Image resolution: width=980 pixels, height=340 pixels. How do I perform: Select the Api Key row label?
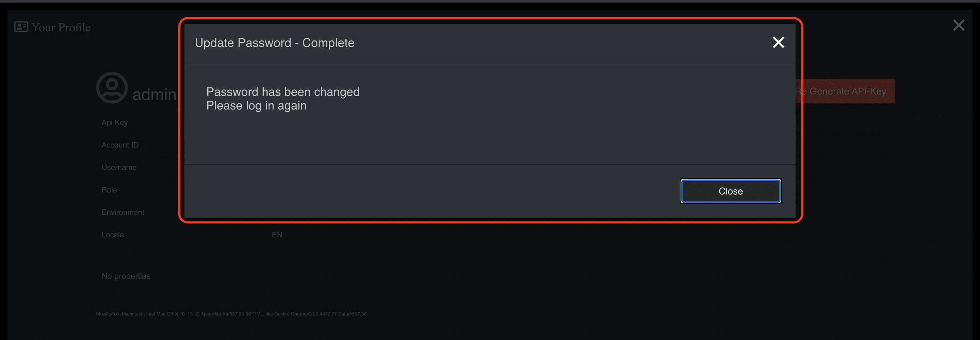point(115,122)
